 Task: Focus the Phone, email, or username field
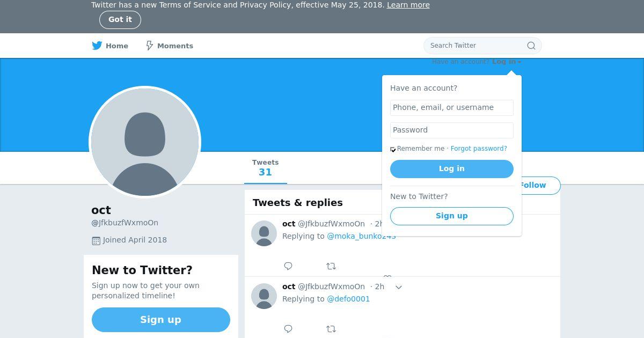(452, 108)
